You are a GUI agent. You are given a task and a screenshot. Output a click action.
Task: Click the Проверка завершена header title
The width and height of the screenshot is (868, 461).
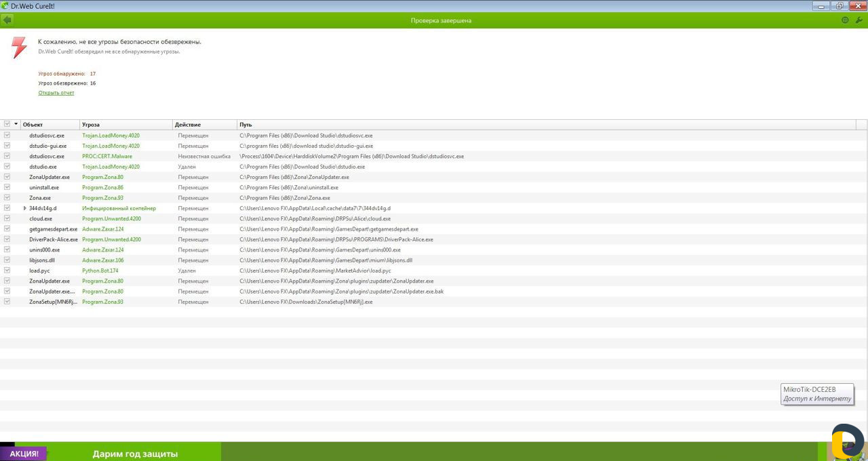pyautogui.click(x=441, y=20)
